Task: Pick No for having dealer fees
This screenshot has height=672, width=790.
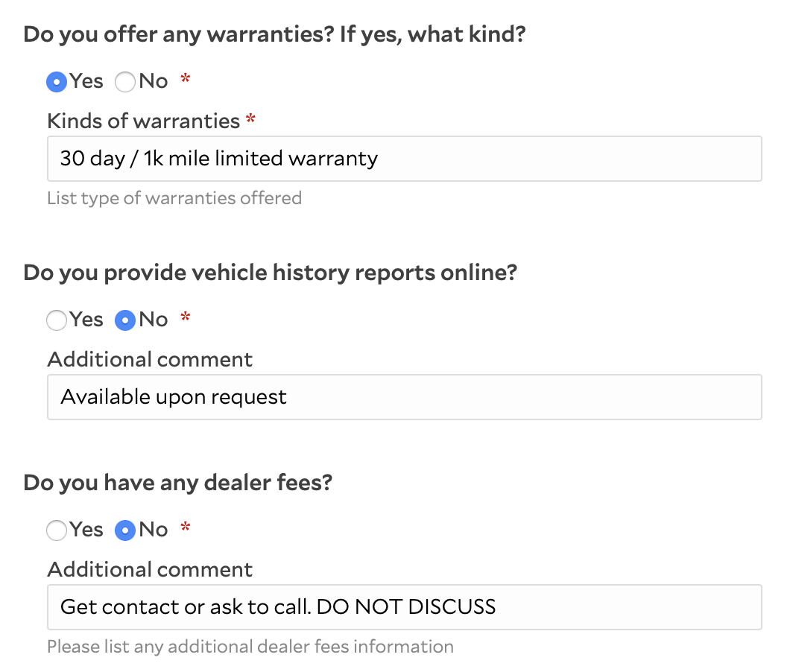Action: click(125, 530)
